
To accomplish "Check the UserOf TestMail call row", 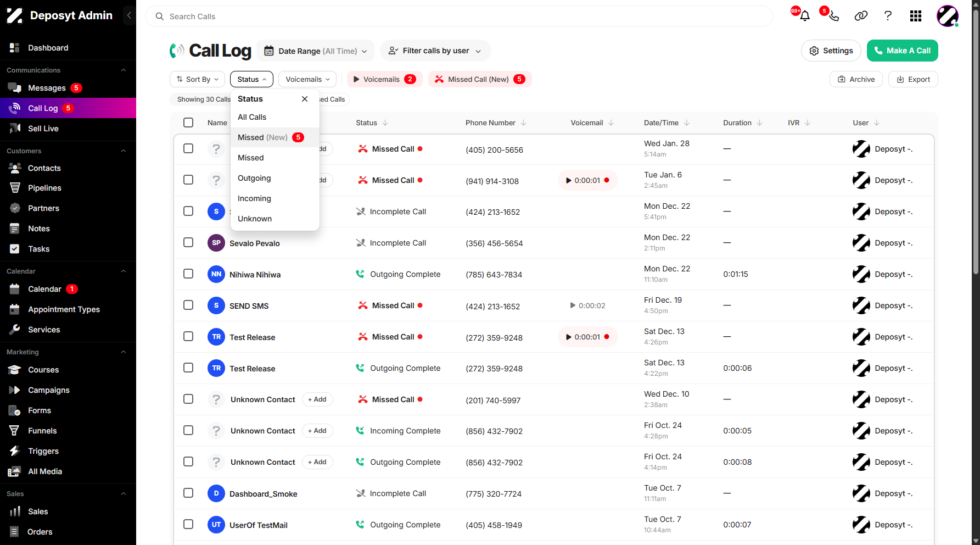I will pos(188,524).
